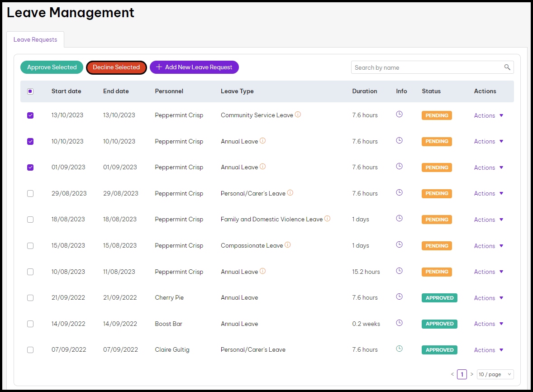This screenshot has height=392, width=533.
Task: Click clock info icon in Boost Bar row
Action: [x=399, y=323]
